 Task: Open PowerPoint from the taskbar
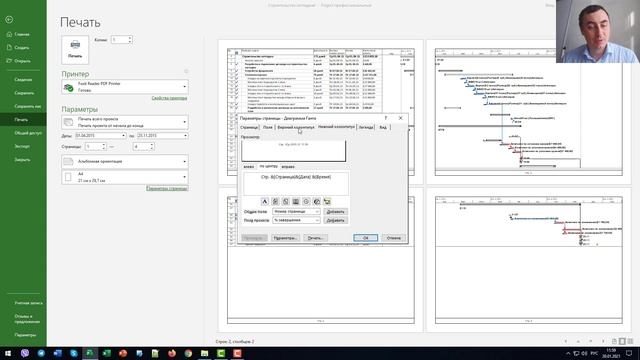(123, 353)
